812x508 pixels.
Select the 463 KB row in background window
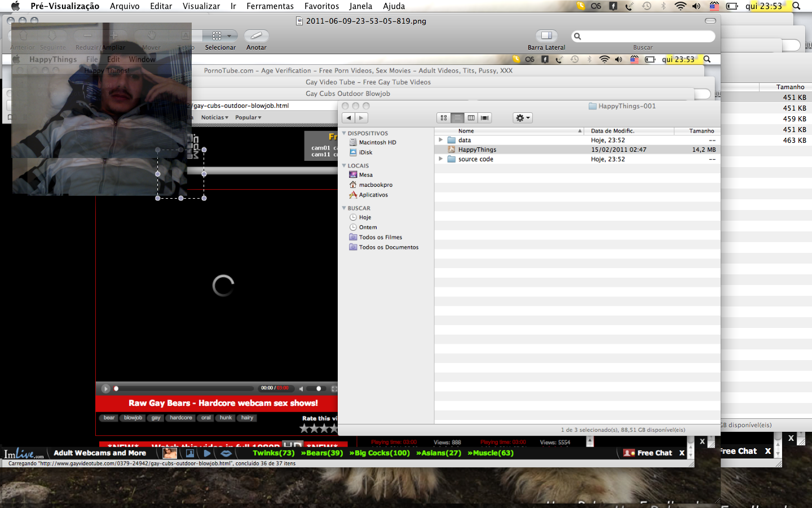(x=766, y=141)
